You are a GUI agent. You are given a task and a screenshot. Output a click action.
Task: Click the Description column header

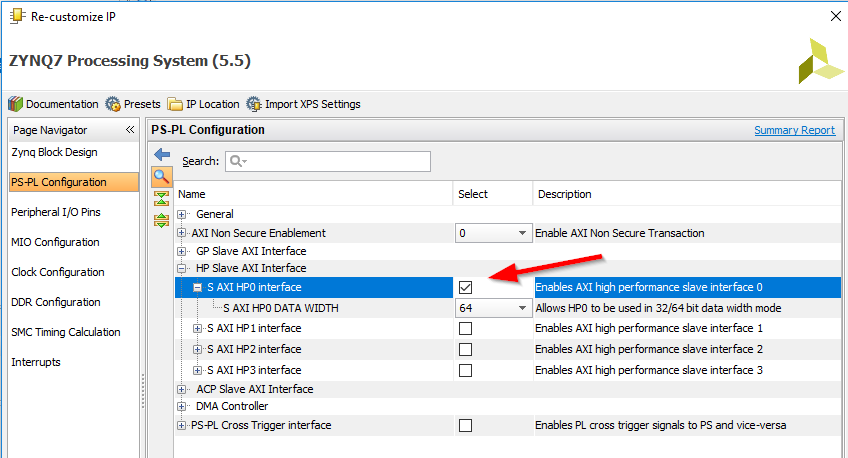click(687, 194)
